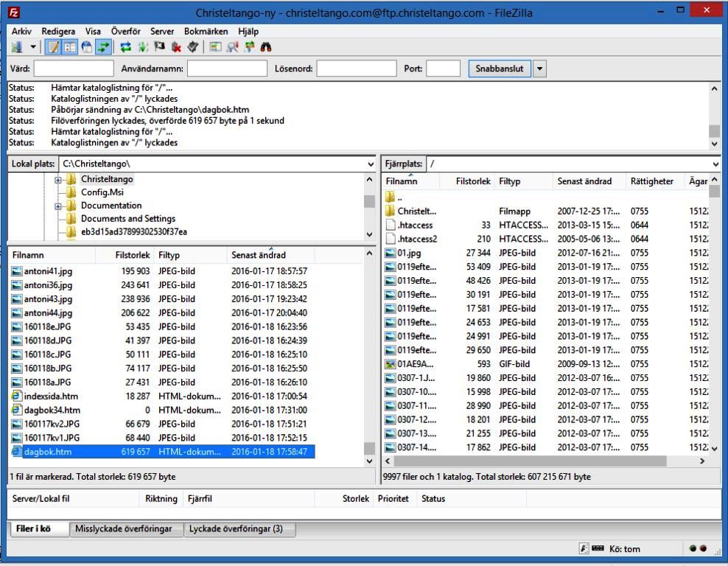Viewport: 728px width, 566px height.
Task: Open directory listing filters dialog
Action: tap(215, 47)
